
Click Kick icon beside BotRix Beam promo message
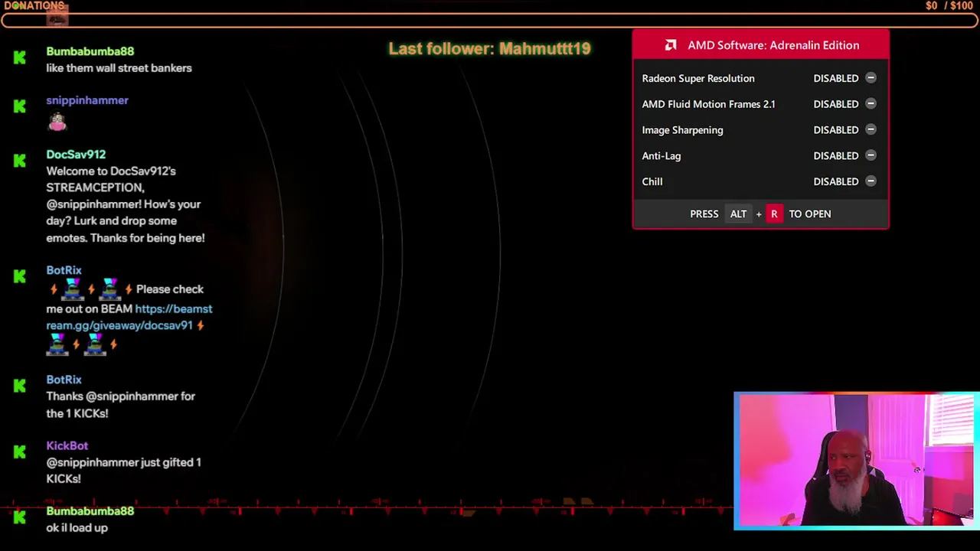tap(20, 275)
